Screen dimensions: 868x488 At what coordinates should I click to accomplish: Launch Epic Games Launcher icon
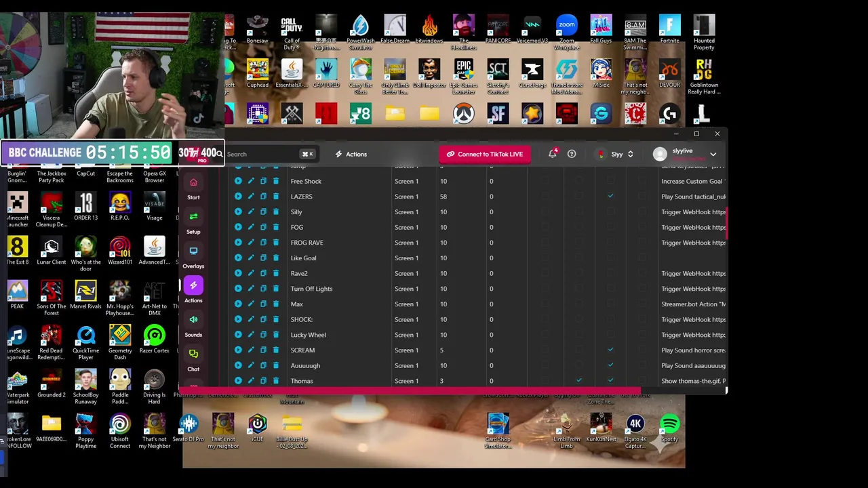pos(463,77)
